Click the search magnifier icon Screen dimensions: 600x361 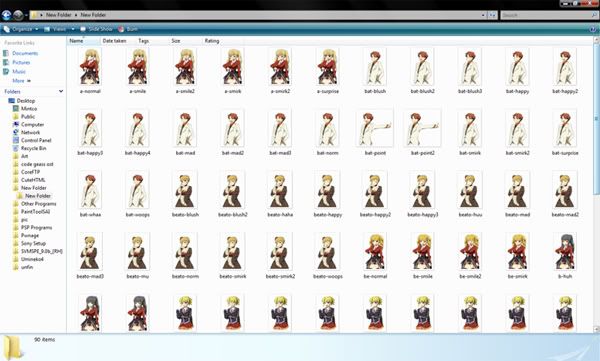tap(594, 15)
